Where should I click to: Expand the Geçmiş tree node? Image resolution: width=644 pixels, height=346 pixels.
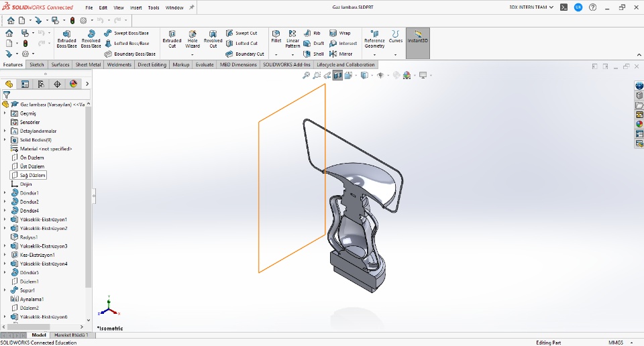[x=5, y=113]
